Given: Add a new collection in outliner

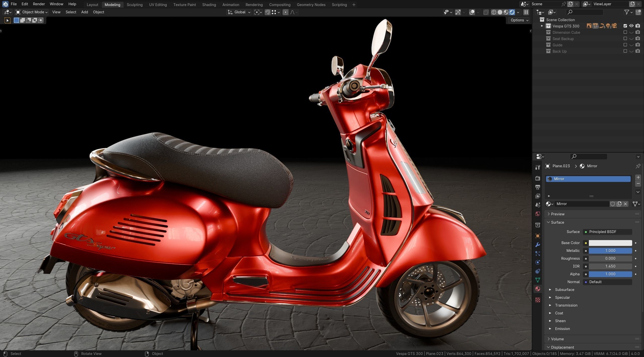Looking at the screenshot, I should coord(638,12).
